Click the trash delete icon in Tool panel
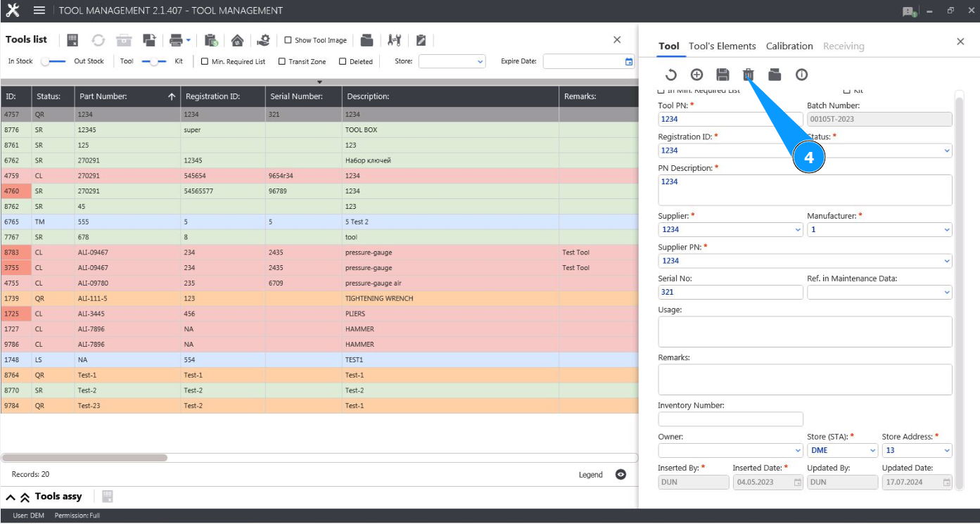980x524 pixels. [x=749, y=75]
